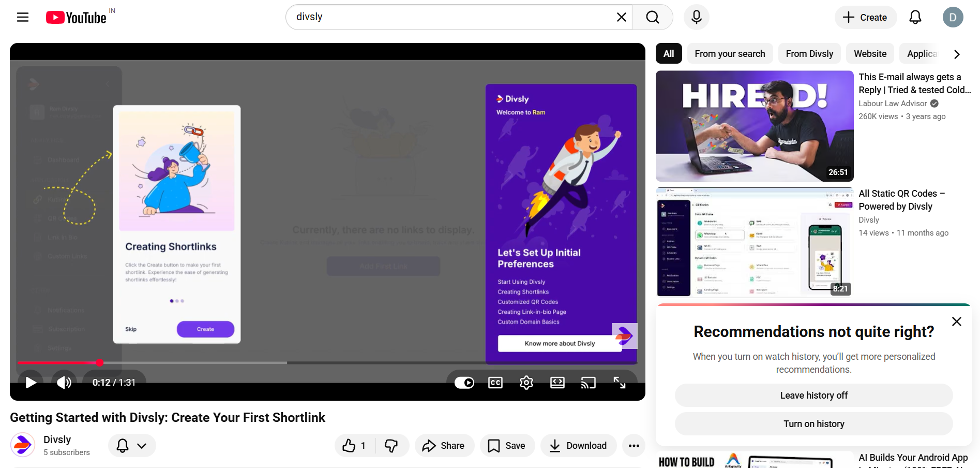Toggle autoplay switch in the player

point(464,383)
